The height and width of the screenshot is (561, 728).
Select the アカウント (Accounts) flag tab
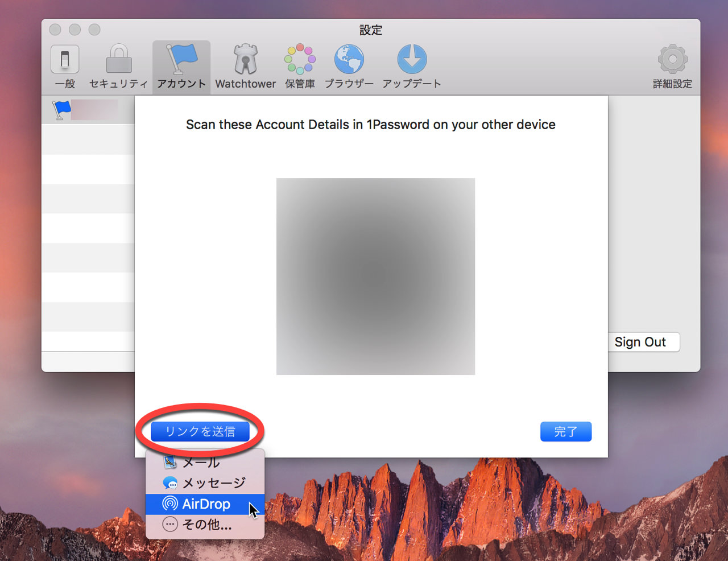[181, 67]
